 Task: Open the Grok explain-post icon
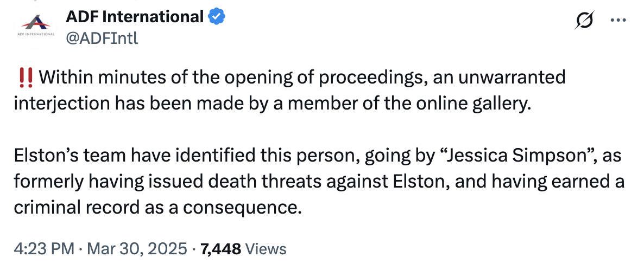(x=584, y=20)
